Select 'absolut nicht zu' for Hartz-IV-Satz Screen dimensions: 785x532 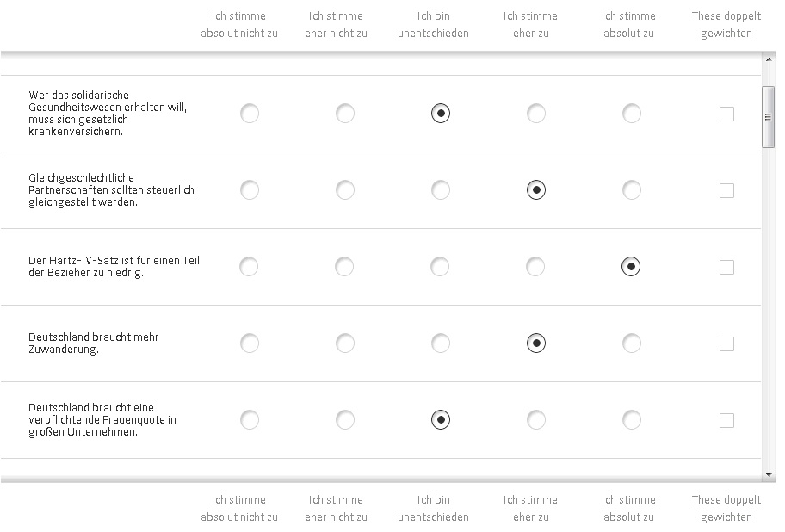point(250,267)
